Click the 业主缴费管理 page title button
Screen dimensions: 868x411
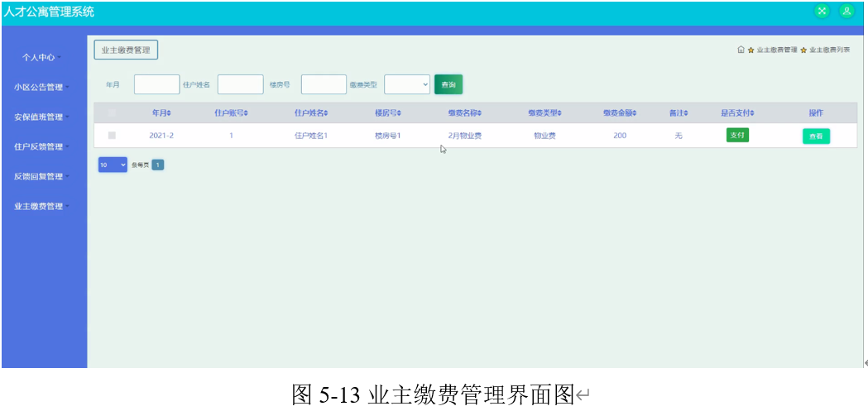pyautogui.click(x=127, y=50)
